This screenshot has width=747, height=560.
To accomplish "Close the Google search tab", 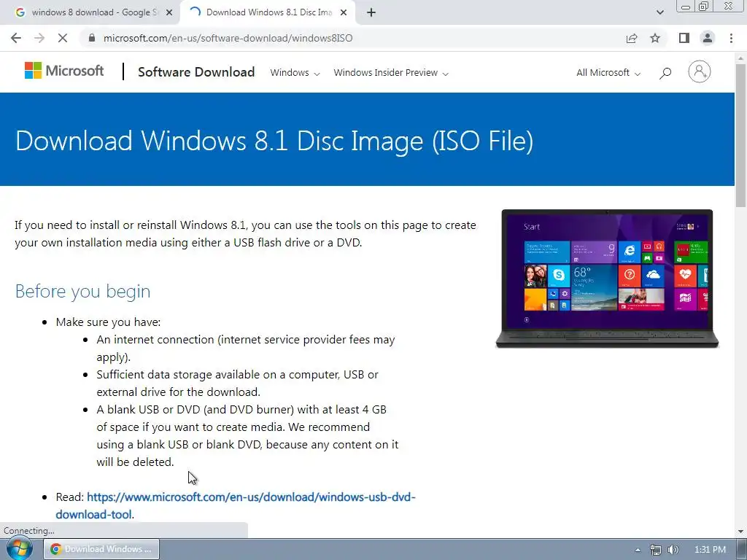I will click(169, 12).
